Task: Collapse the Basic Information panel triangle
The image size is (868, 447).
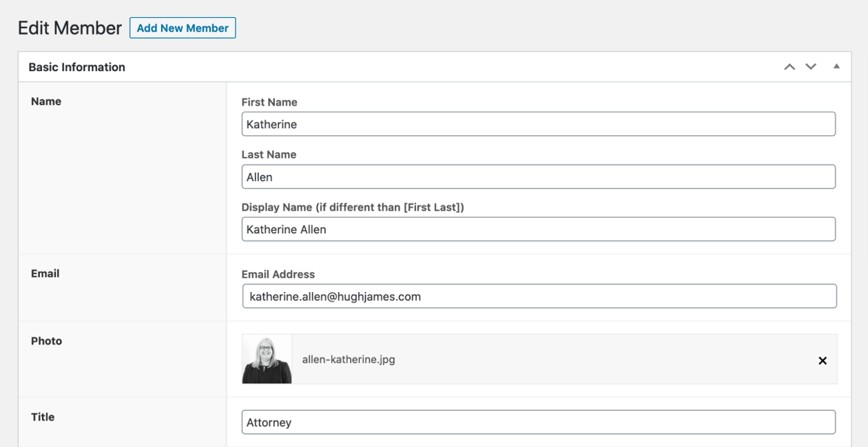Action: tap(836, 67)
